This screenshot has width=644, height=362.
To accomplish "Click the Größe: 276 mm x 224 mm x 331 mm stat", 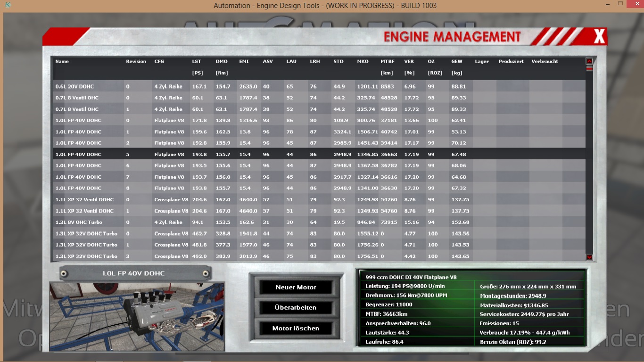I will 528,287.
